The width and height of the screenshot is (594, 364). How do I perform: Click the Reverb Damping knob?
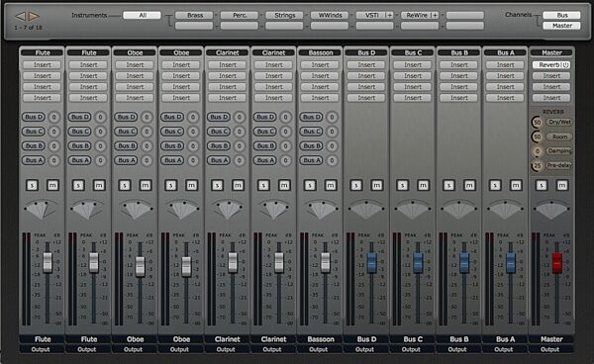click(537, 151)
